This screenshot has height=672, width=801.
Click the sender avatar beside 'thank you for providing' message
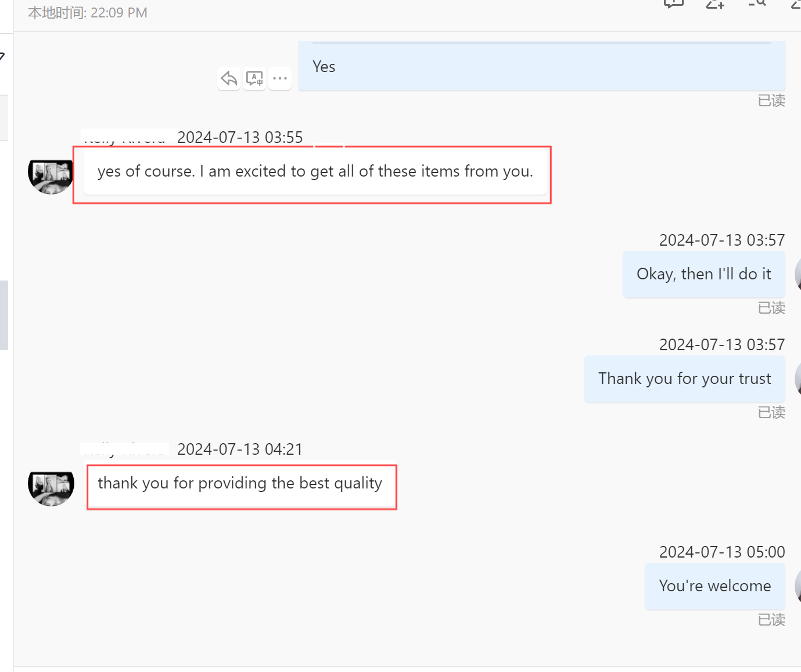tap(51, 484)
